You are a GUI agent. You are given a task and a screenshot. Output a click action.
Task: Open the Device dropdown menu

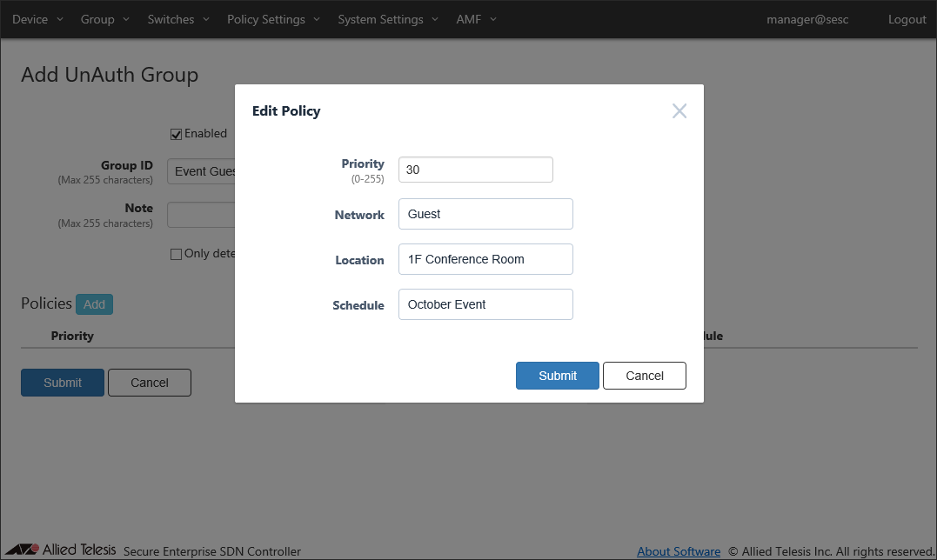(37, 19)
